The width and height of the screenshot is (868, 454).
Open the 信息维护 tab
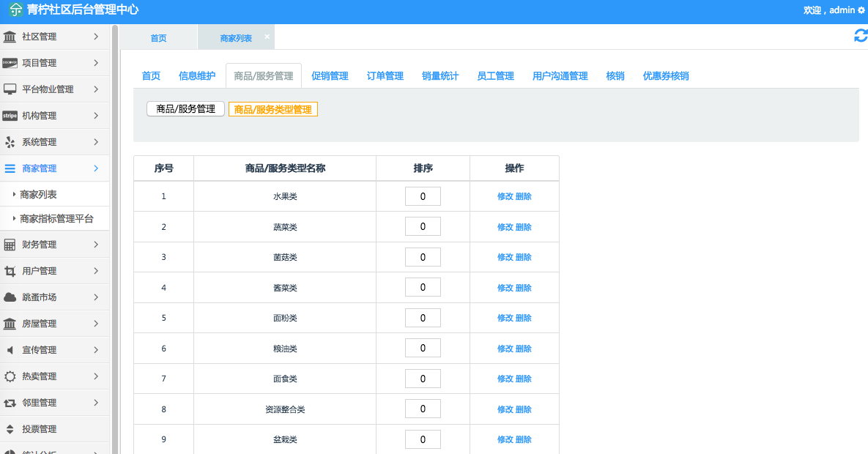click(x=197, y=76)
